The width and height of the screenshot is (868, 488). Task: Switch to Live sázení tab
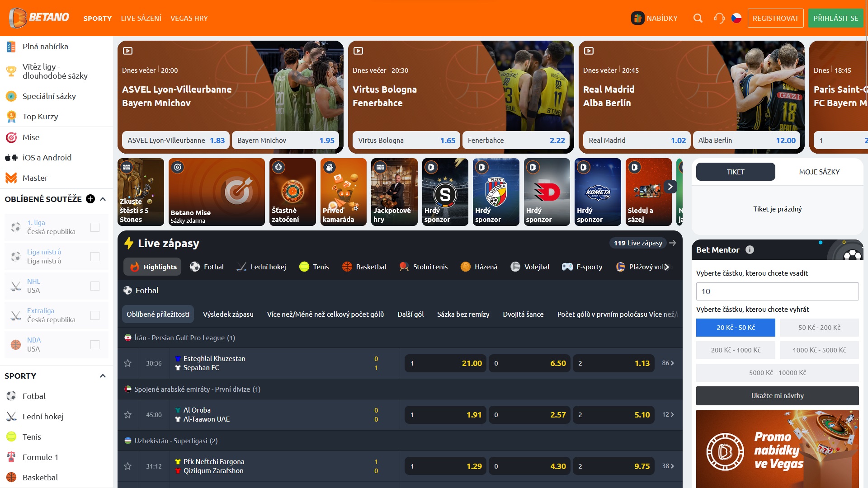click(x=141, y=19)
